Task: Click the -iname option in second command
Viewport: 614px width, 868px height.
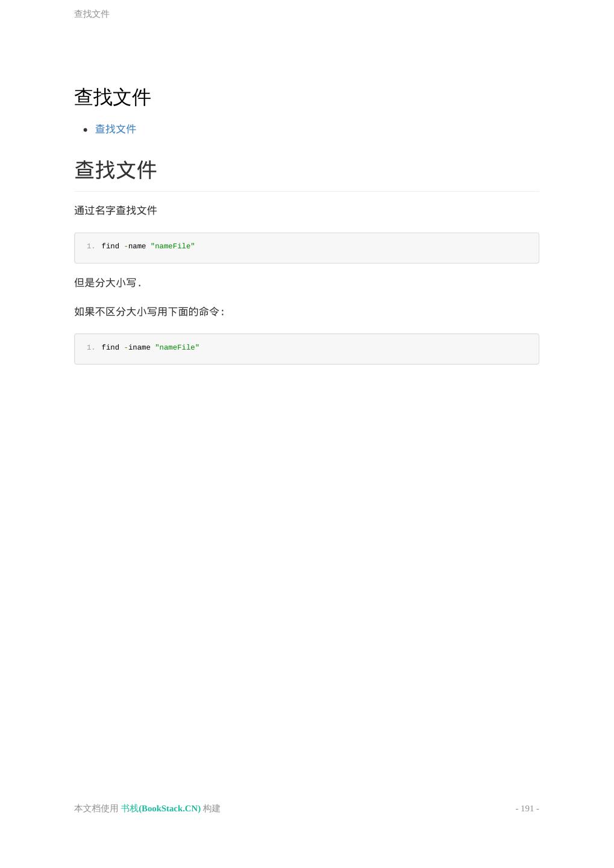Action: [x=137, y=347]
